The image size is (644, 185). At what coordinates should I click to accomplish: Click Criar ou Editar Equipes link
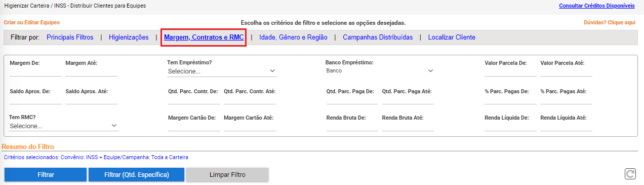pyautogui.click(x=32, y=23)
